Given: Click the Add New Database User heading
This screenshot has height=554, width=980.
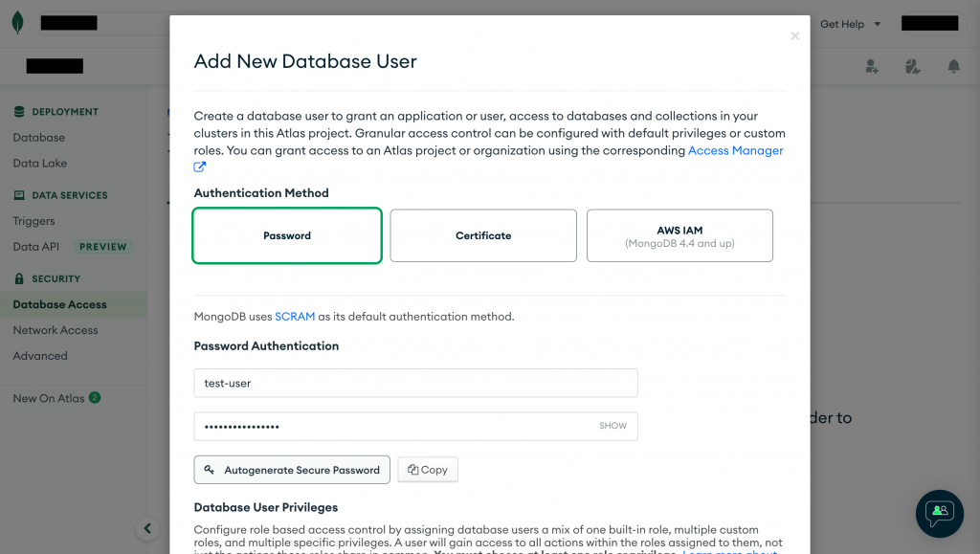Looking at the screenshot, I should (x=305, y=61).
